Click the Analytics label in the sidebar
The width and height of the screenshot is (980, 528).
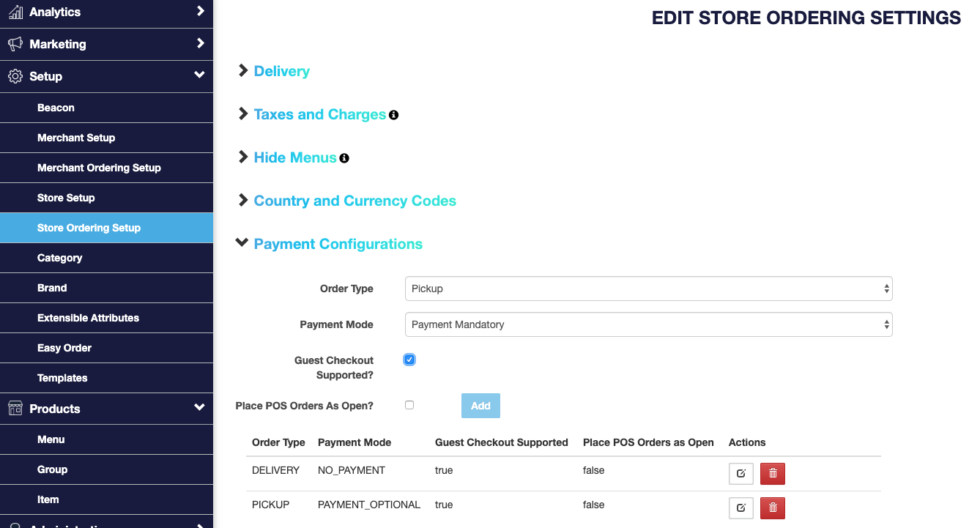click(55, 12)
